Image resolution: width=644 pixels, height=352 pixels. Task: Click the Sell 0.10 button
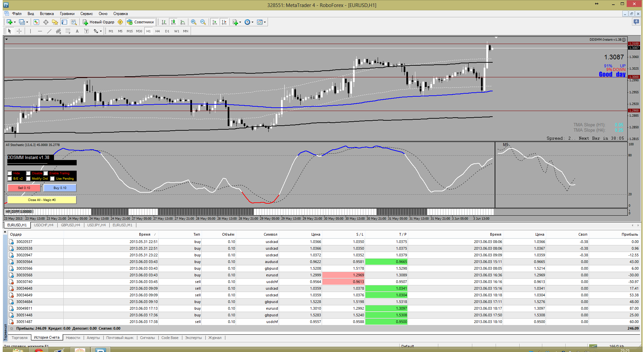click(x=24, y=188)
